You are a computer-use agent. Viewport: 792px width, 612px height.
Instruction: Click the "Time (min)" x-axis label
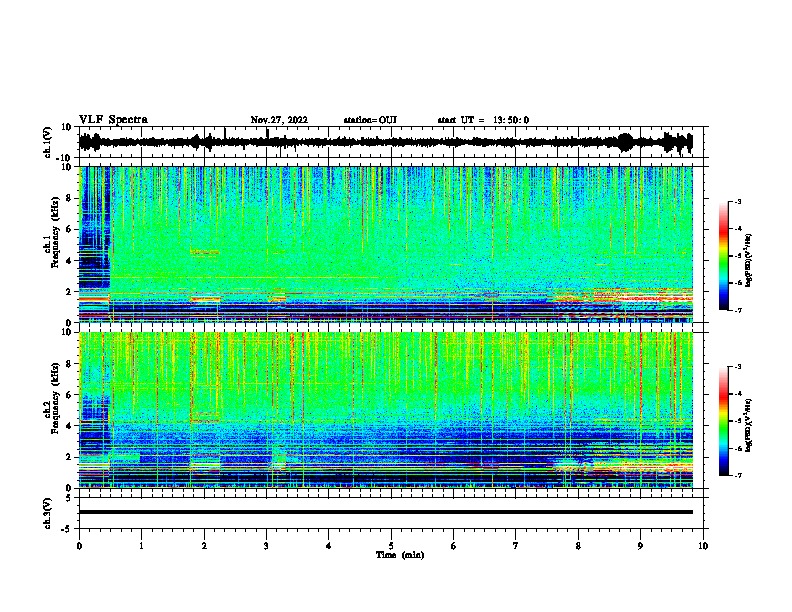click(x=400, y=555)
